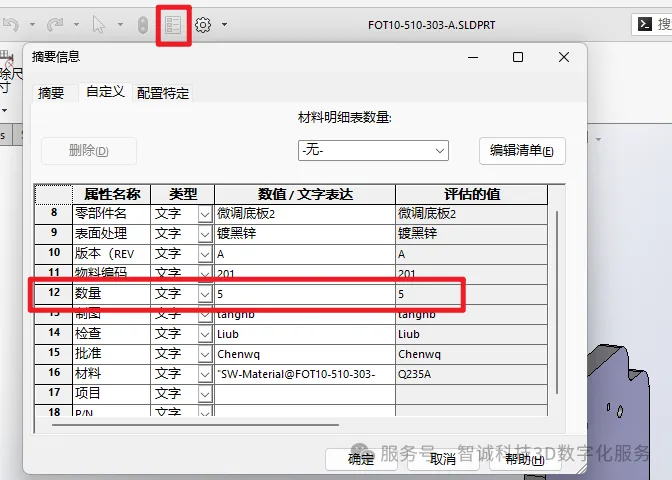Click empty value cell of 项目 row
The height and width of the screenshot is (480, 672).
(x=305, y=394)
